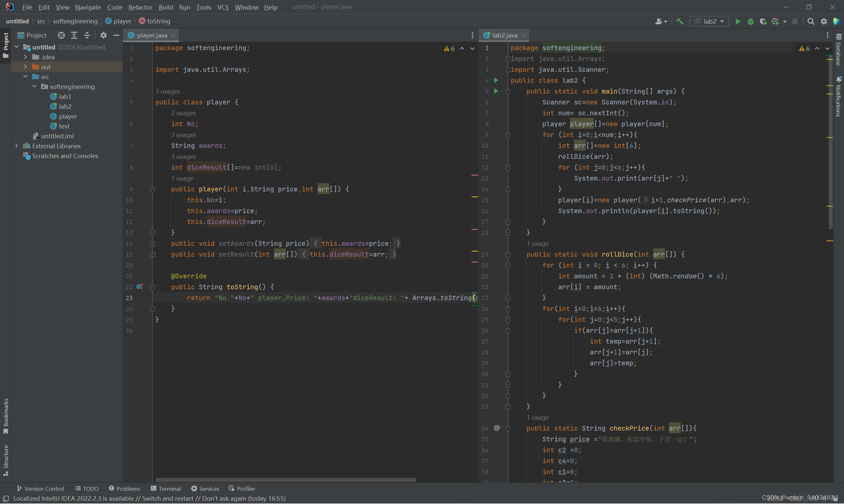Open the Database tool window
This screenshot has height=504, width=844.
839,50
